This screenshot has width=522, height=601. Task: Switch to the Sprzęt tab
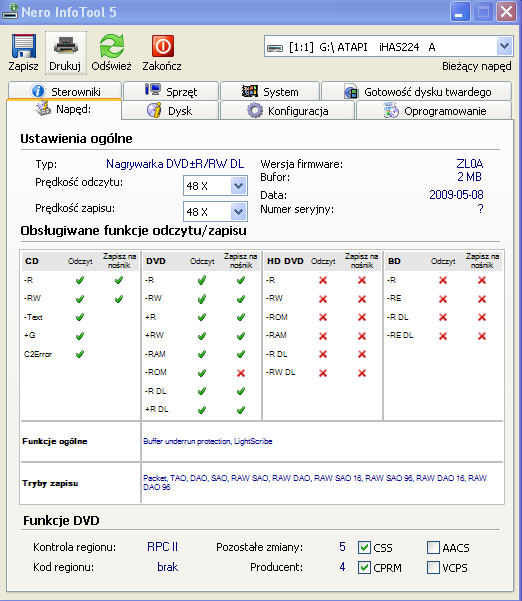[x=171, y=91]
